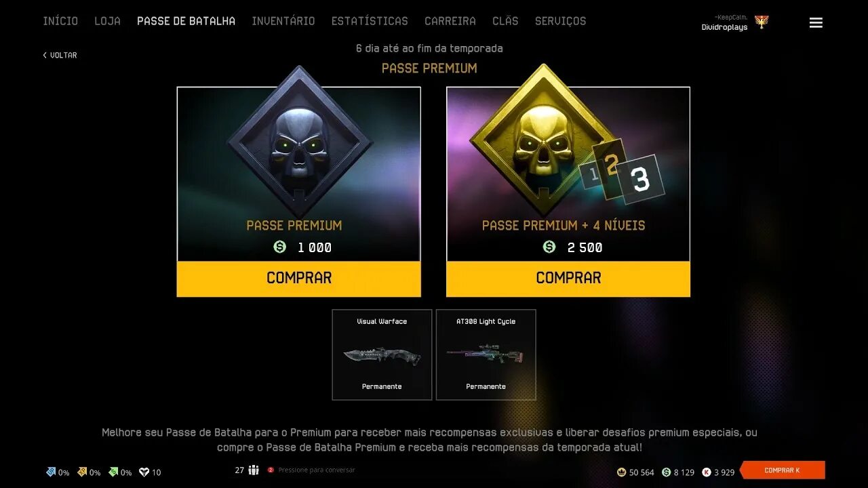Select the silver skull Passe Premium emblem
Viewport: 868px width, 488px height.
(299, 142)
